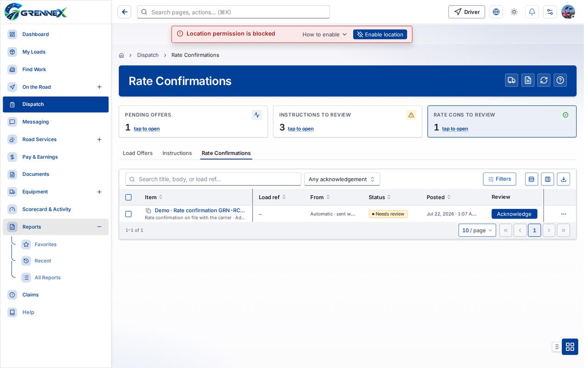Expand the Road Services sidebar section

pyautogui.click(x=99, y=139)
